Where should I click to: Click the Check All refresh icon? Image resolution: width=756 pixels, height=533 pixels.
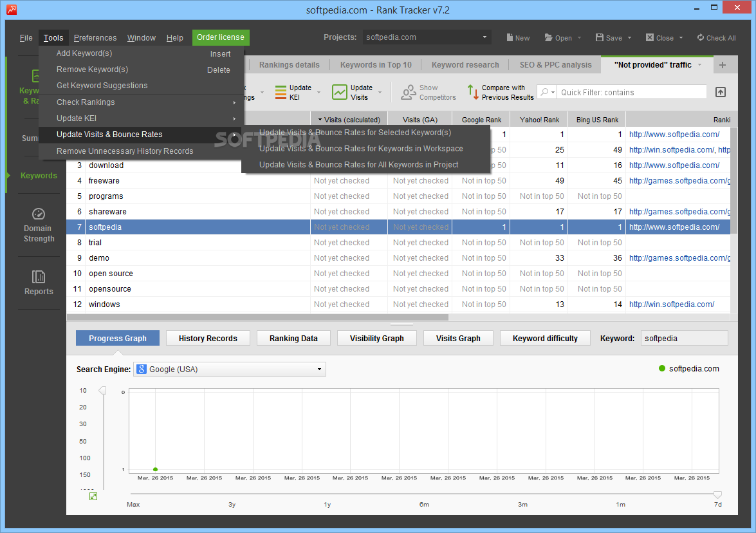pos(700,37)
